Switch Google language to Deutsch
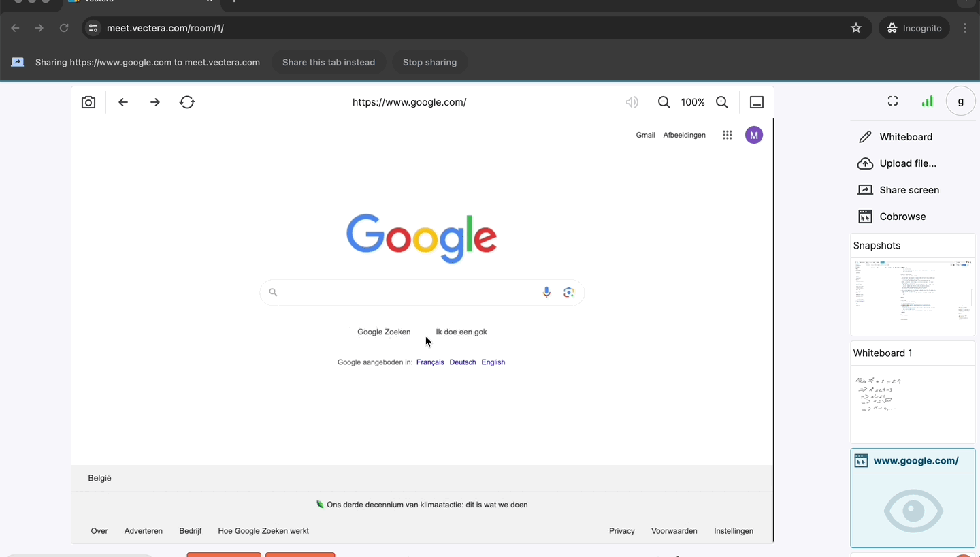980x557 pixels. pos(463,362)
